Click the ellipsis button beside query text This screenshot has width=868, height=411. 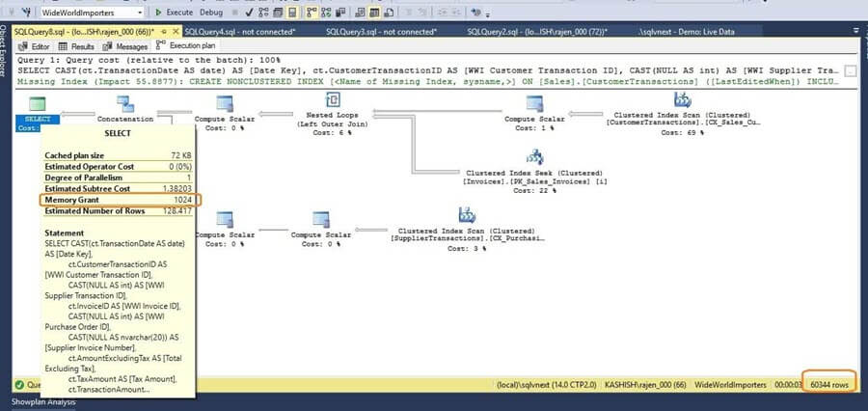coord(849,70)
